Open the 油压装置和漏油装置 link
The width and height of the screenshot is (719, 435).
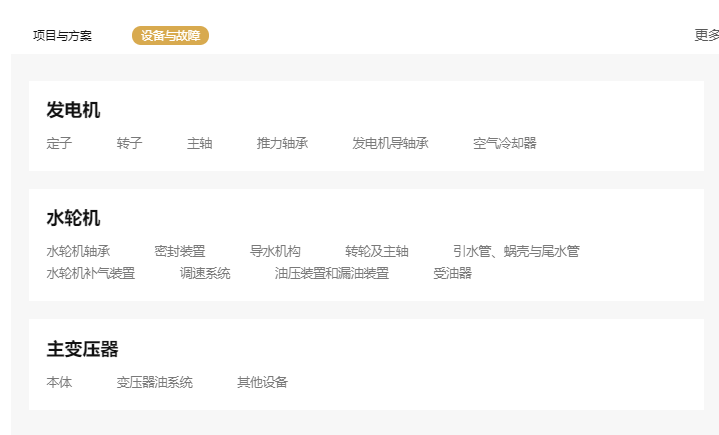tap(332, 273)
